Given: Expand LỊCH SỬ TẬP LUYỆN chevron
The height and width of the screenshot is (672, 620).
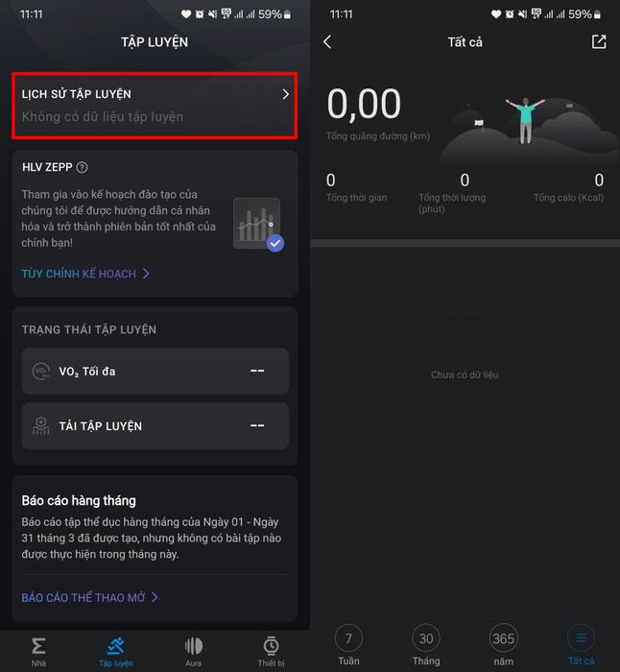Looking at the screenshot, I should [286, 94].
